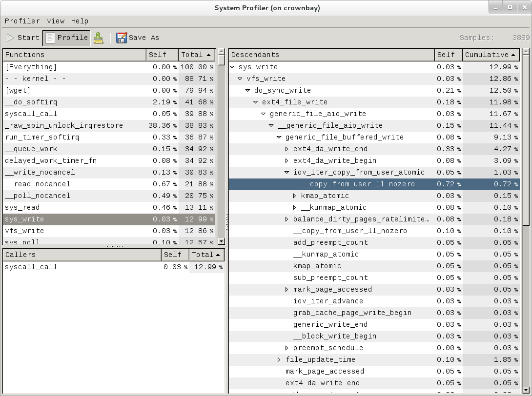Open the View menu

click(55, 21)
